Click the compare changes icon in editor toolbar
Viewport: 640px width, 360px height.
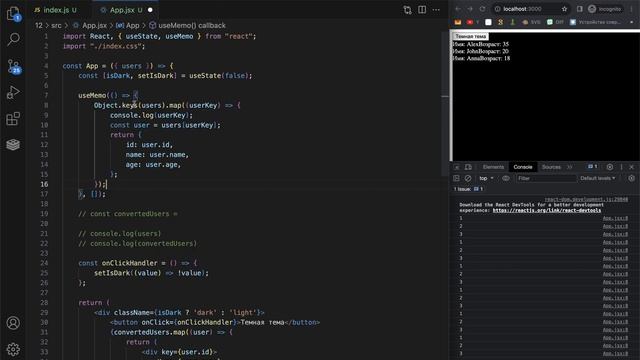pyautogui.click(x=407, y=10)
